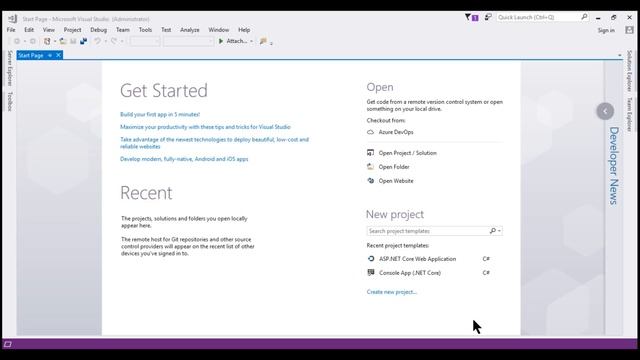Open the Redo history dropdown arrow
640x360 pixels.
click(122, 42)
